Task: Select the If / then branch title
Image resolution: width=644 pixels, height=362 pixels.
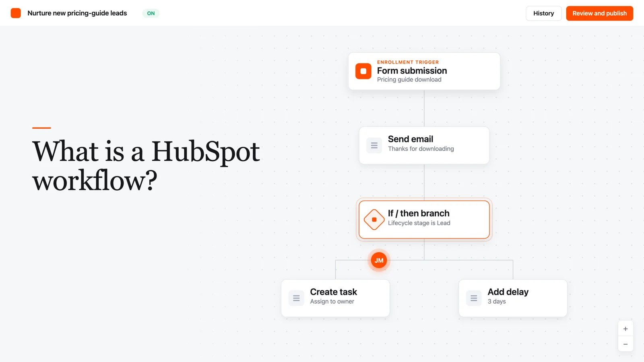Action: pos(419,213)
